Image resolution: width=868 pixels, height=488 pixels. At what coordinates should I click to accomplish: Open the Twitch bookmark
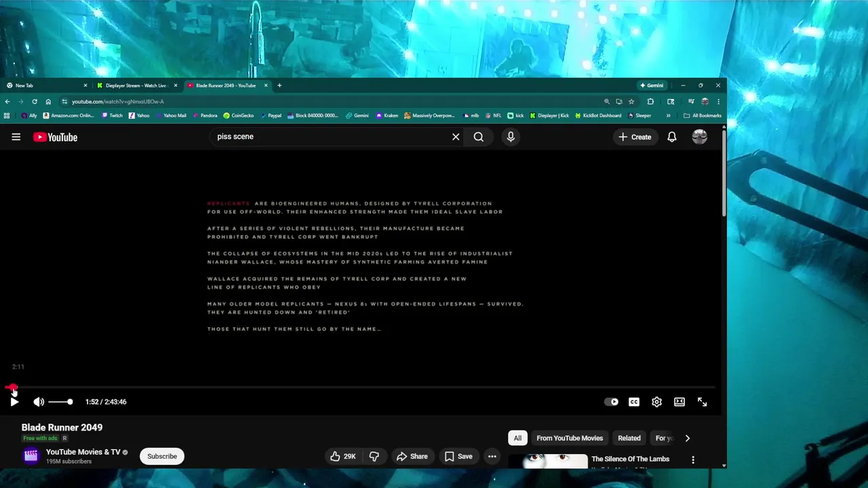(x=112, y=116)
